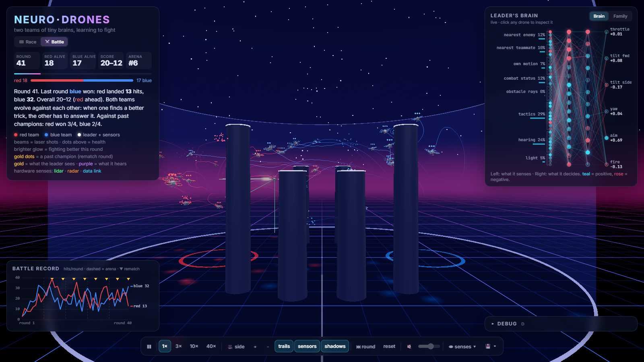The image size is (644, 362).
Task: Skip to next round
Action: [x=365, y=346]
